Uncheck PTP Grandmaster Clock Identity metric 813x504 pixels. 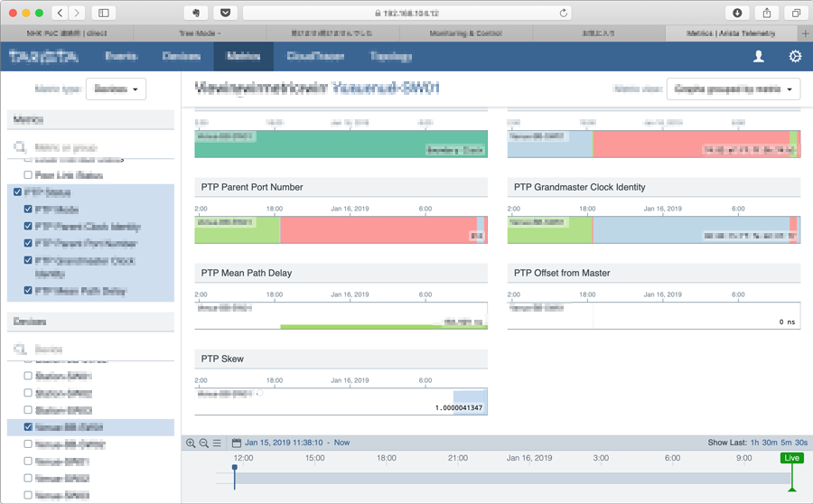[28, 260]
